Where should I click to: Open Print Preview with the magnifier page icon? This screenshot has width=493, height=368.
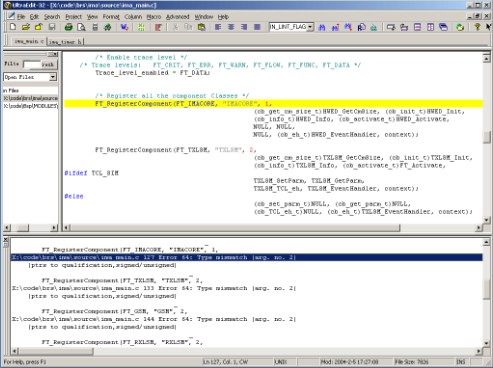[x=81, y=27]
